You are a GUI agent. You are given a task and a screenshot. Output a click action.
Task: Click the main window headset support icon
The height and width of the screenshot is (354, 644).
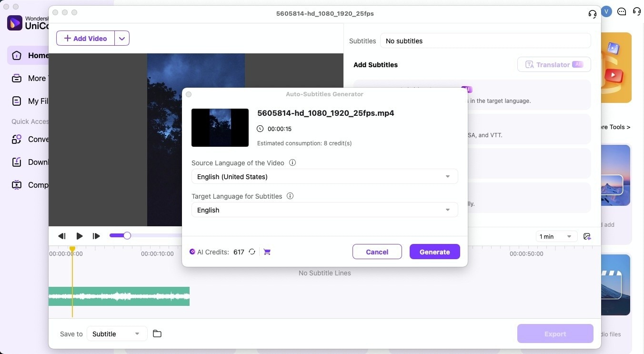pyautogui.click(x=637, y=11)
